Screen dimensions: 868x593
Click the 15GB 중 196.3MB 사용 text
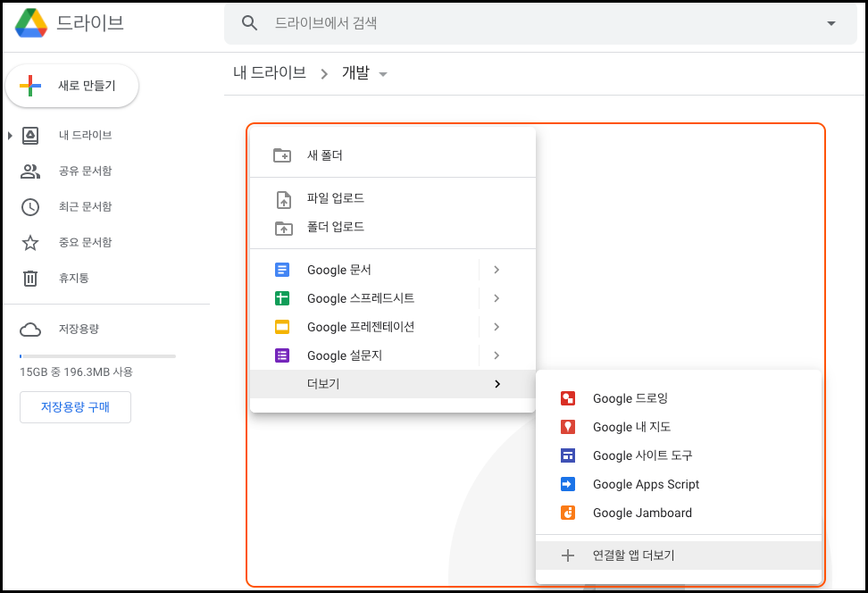click(x=77, y=372)
